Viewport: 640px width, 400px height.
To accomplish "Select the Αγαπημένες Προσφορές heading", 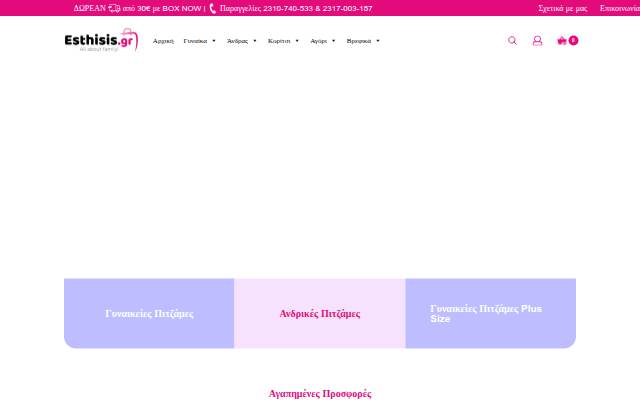I will [x=320, y=393].
